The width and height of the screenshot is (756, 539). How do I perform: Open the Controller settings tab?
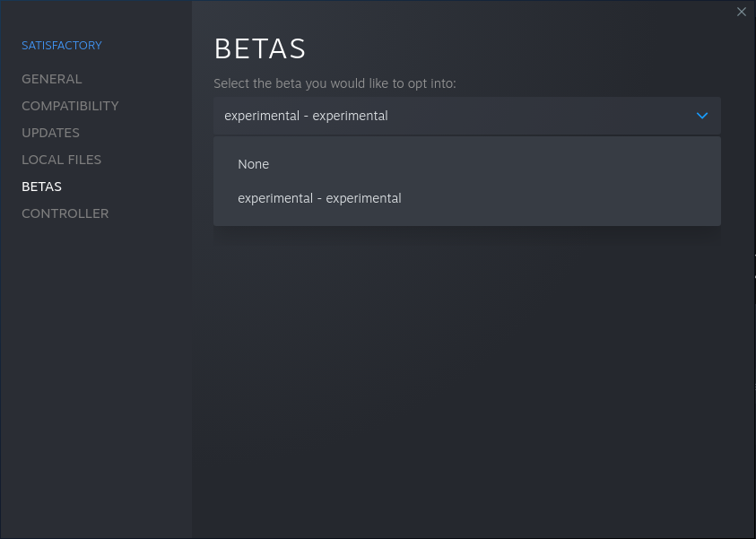pyautogui.click(x=65, y=213)
